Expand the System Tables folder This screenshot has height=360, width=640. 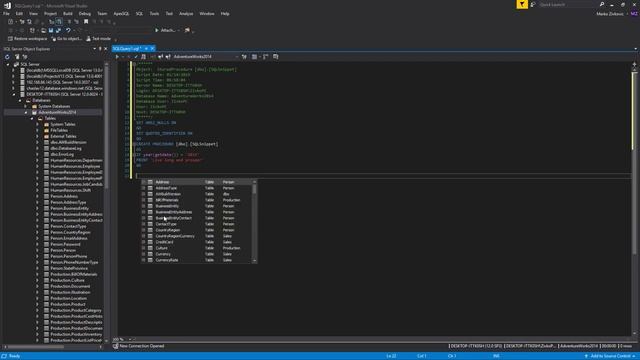38,124
